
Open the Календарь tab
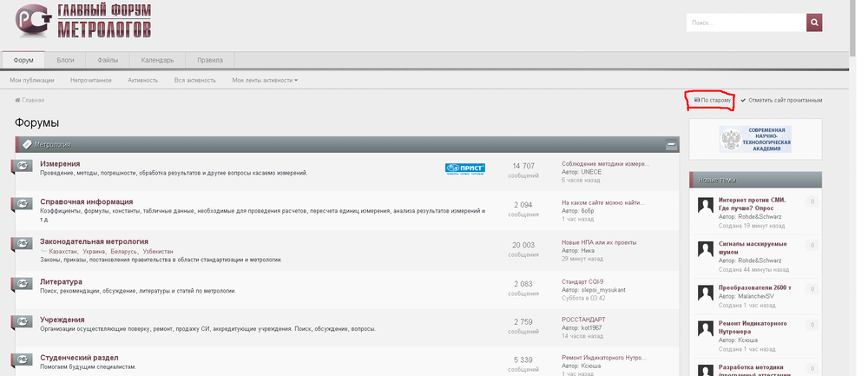point(157,60)
